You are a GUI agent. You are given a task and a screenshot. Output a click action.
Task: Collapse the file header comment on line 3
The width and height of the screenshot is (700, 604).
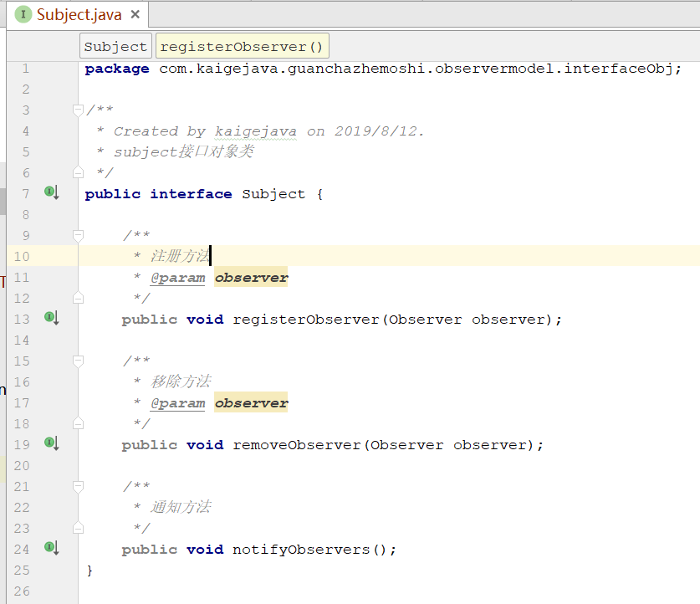click(78, 110)
